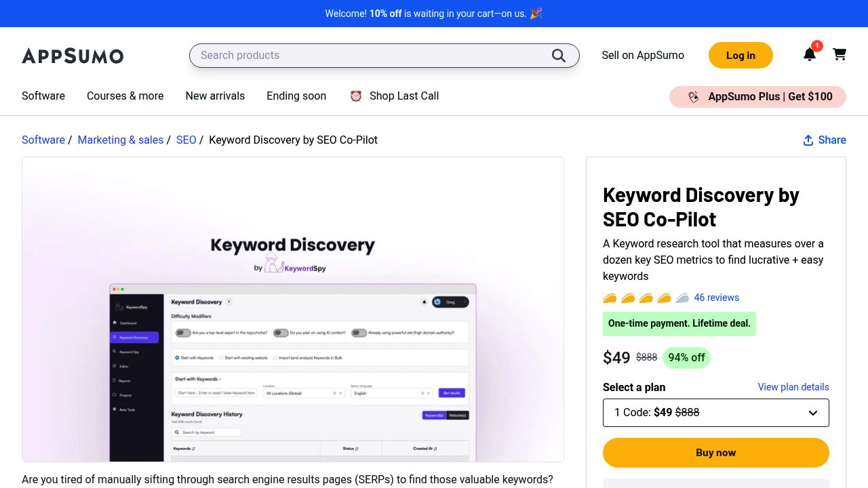Click the Buy now button
The image size is (868, 488).
pyautogui.click(x=716, y=453)
